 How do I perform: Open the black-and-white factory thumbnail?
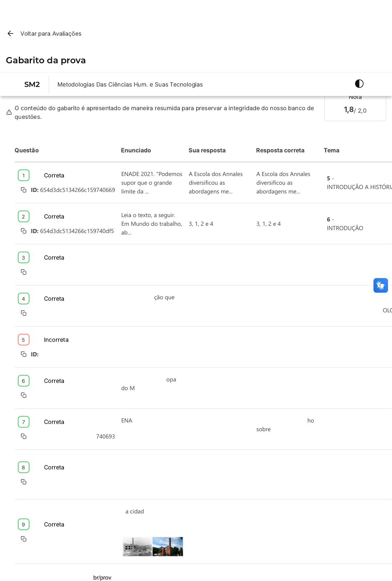(x=137, y=546)
